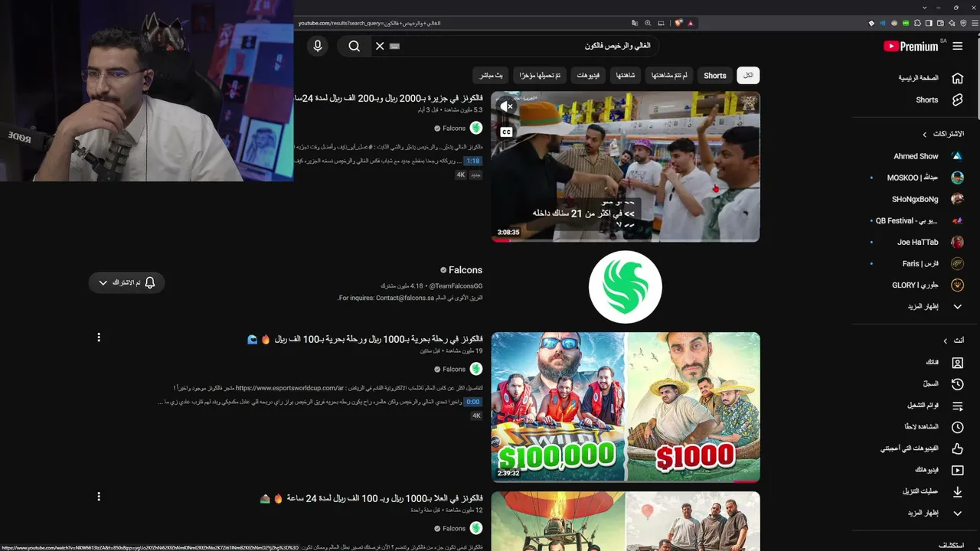980x551 pixels.
Task: Select the 'فيديوهات' filter chip
Action: point(588,75)
